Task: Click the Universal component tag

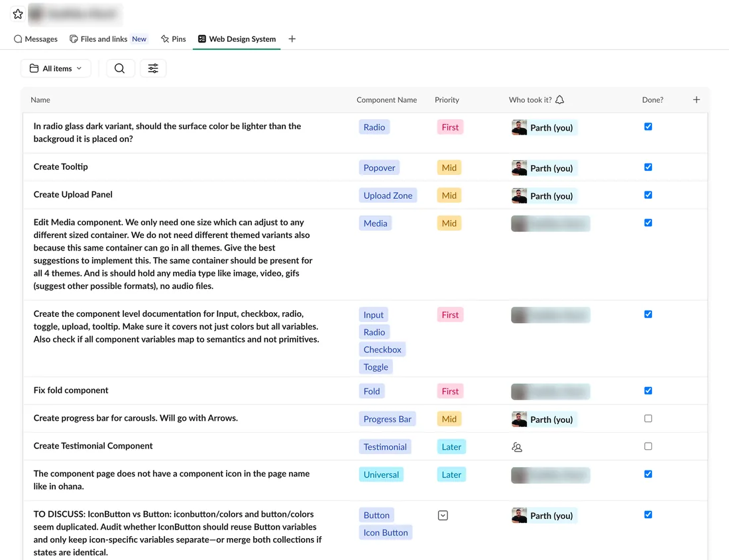Action: (x=381, y=475)
